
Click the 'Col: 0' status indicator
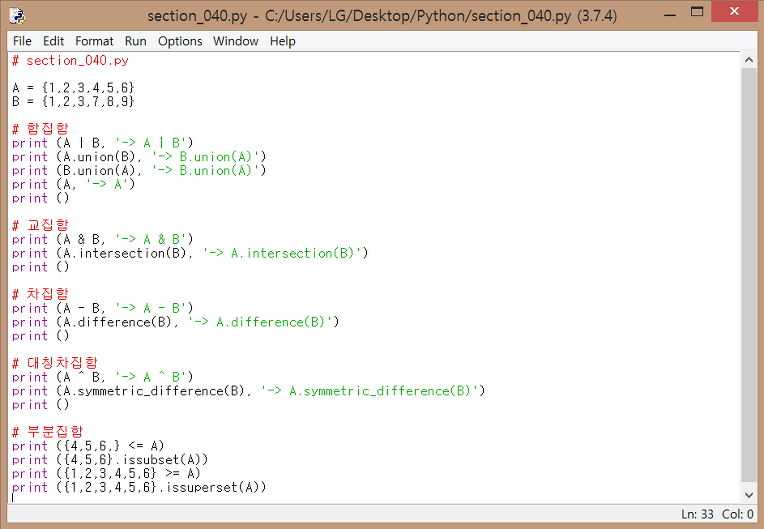pos(738,514)
